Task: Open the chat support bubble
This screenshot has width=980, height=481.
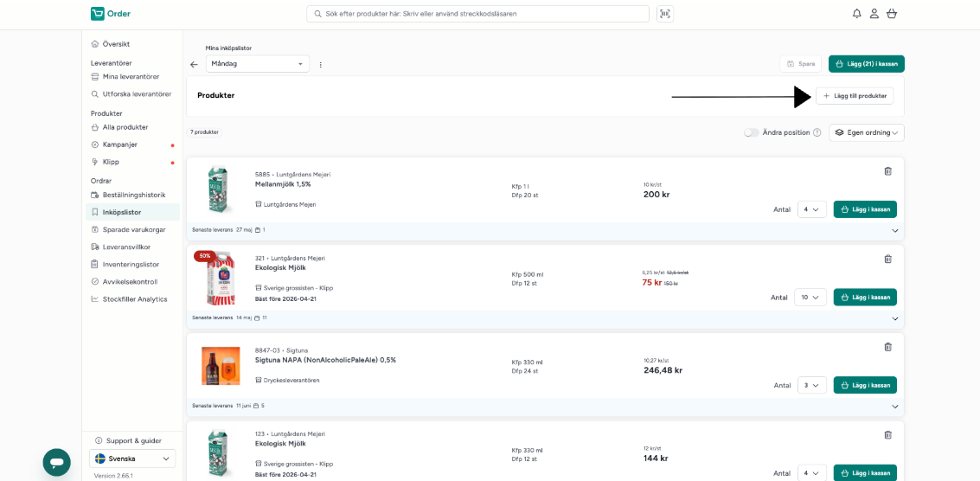Action: (56, 462)
